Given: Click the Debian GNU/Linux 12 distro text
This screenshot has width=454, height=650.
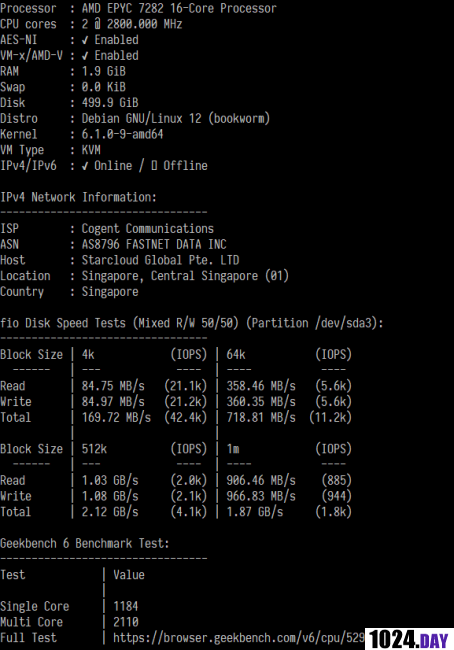Looking at the screenshot, I should [176, 119].
